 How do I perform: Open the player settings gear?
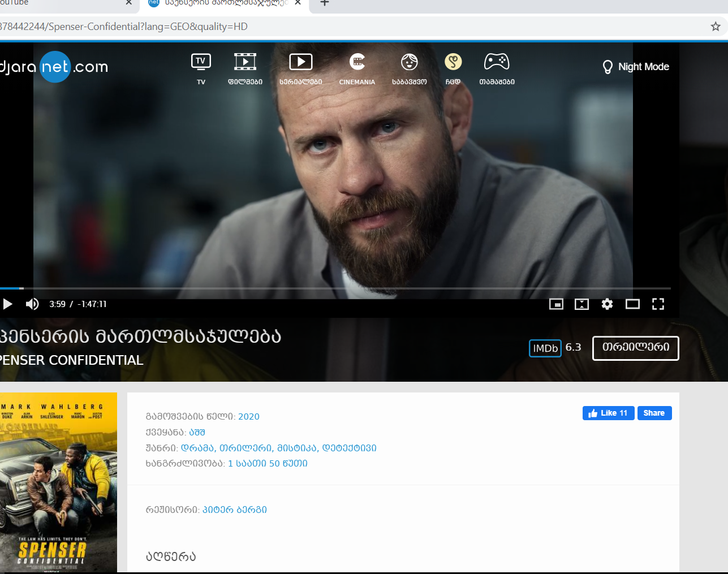607,304
